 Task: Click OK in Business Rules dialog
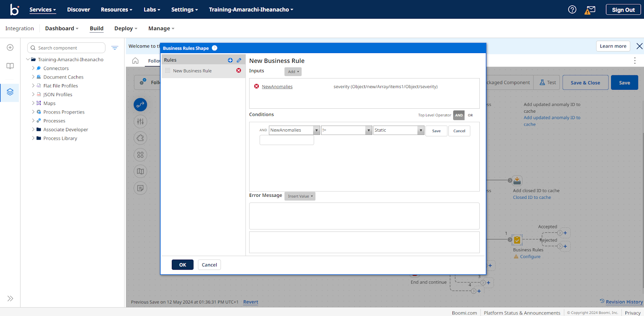click(x=183, y=264)
